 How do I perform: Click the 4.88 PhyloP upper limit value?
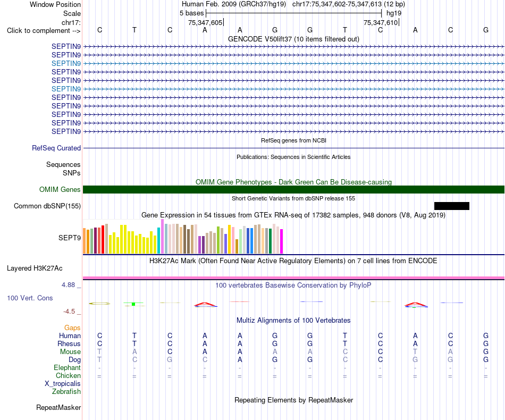(68, 285)
